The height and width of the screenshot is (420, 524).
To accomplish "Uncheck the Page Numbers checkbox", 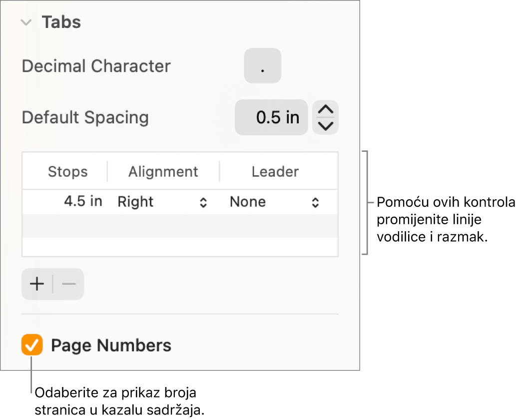I will [32, 345].
